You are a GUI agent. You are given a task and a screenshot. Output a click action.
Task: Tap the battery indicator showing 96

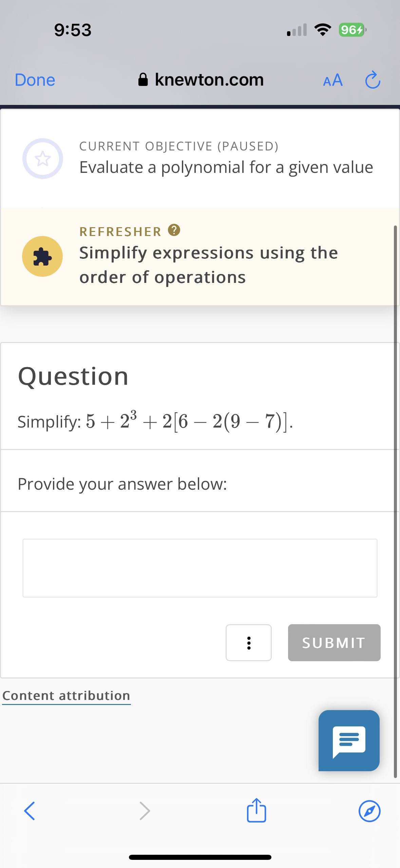(351, 30)
